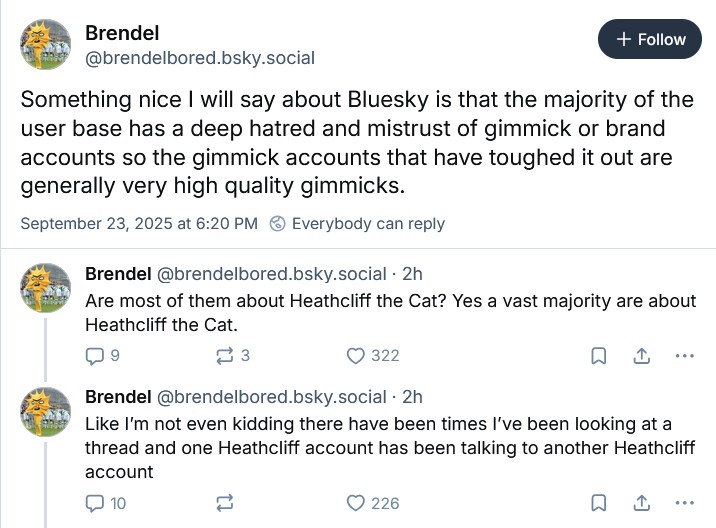Share the 'not even kidding' reply
716x528 pixels.
(x=642, y=503)
